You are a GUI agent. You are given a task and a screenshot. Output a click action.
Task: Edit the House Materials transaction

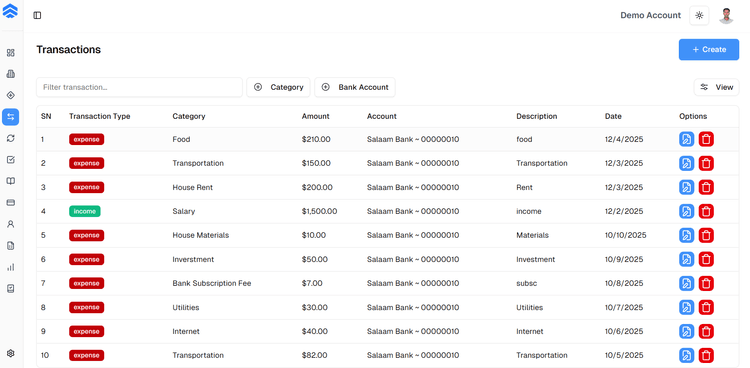687,235
